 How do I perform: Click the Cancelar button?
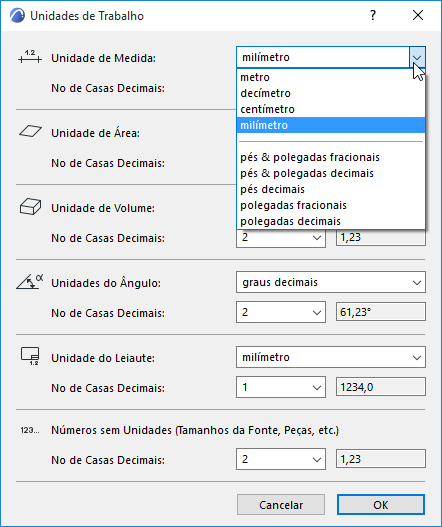pos(281,504)
